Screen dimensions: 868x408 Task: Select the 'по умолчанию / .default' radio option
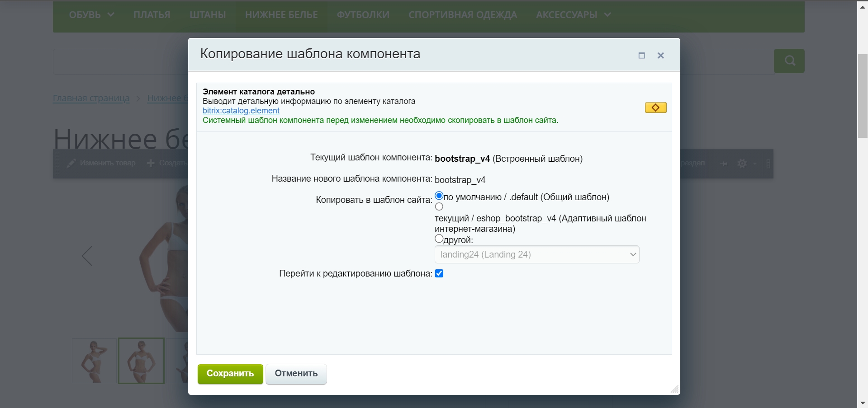click(x=439, y=196)
